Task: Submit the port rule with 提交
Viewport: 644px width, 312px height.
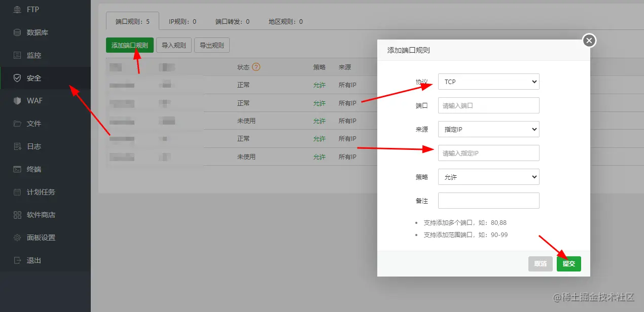Action: click(x=569, y=264)
